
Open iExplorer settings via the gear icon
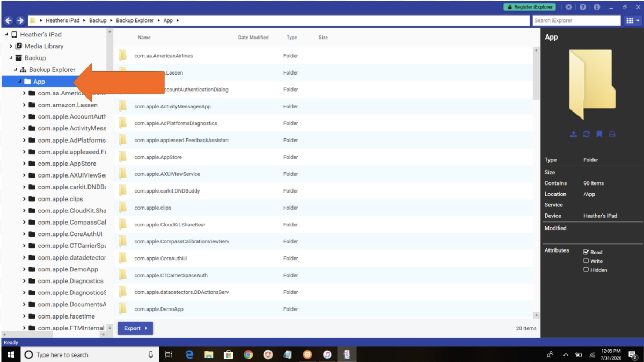569,6
